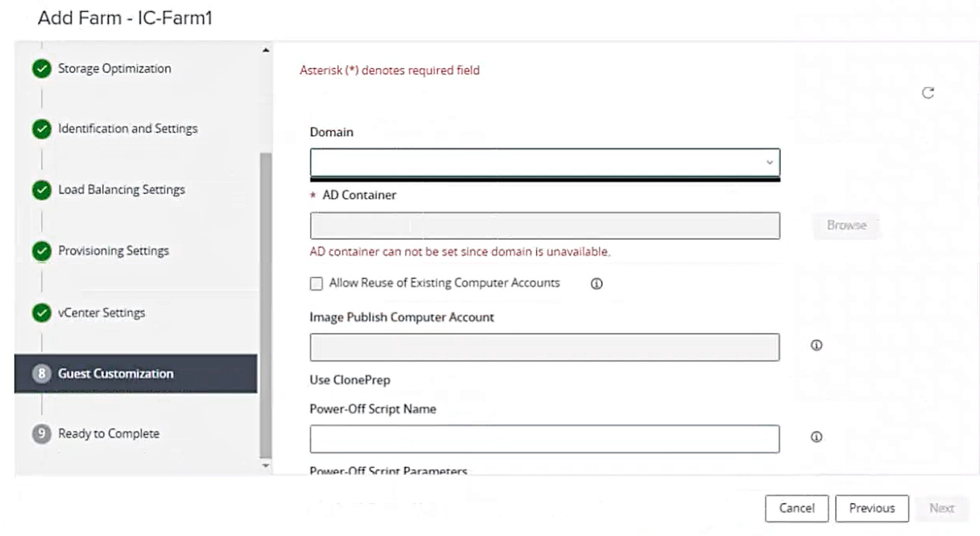
Task: Click the step 9 number icon
Action: pos(42,434)
